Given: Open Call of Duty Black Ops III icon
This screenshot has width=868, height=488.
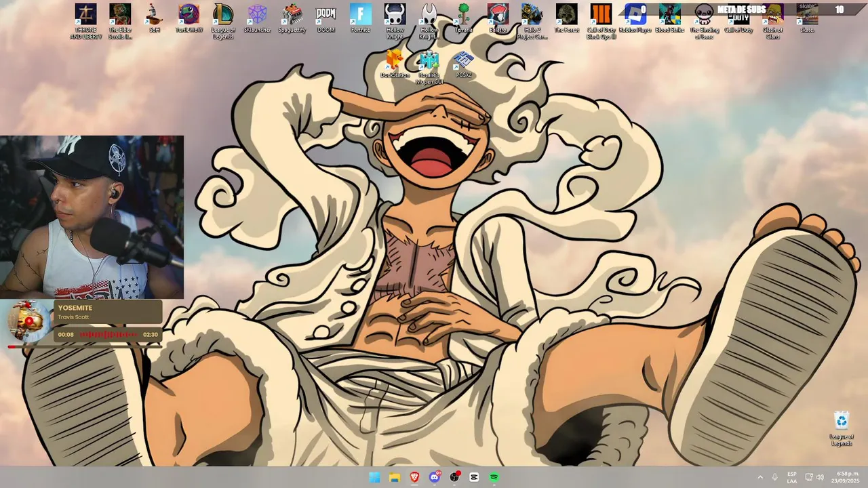Looking at the screenshot, I should [601, 21].
